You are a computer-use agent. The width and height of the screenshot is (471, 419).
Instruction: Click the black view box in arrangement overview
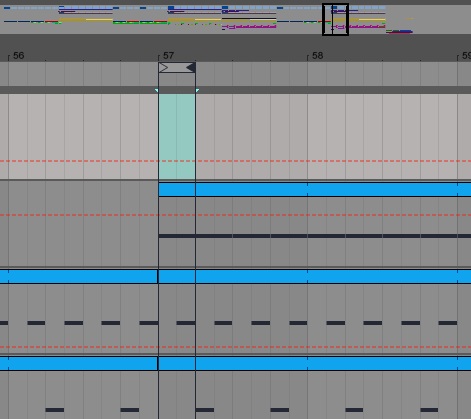335,19
